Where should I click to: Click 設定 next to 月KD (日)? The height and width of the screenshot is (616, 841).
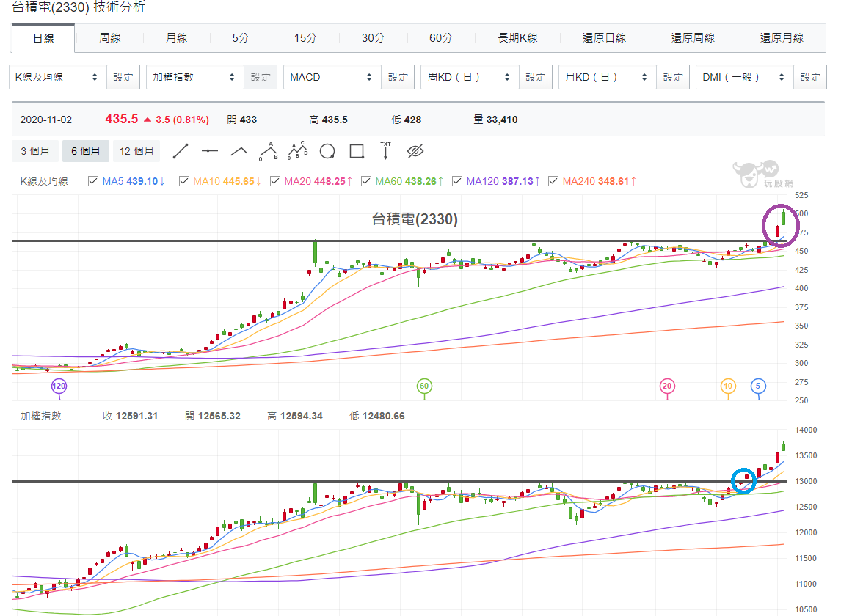(x=673, y=77)
